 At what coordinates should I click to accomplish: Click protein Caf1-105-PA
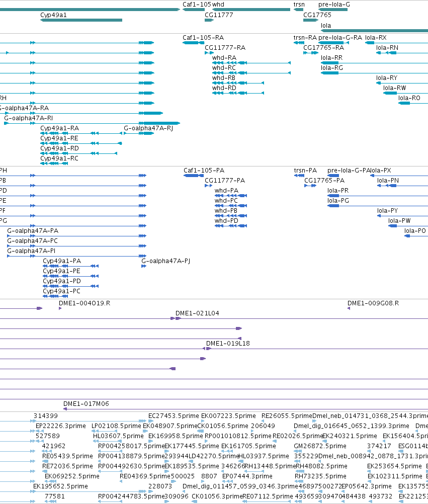204,171
